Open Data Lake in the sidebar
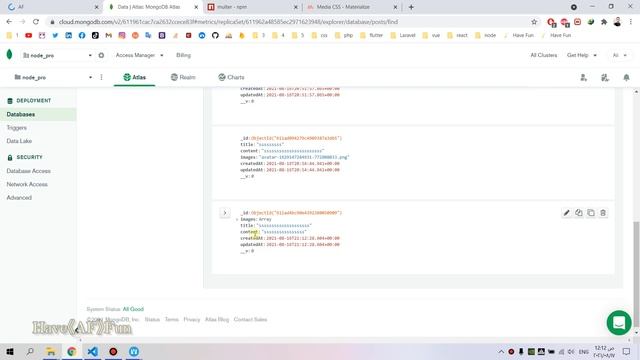 [19, 141]
